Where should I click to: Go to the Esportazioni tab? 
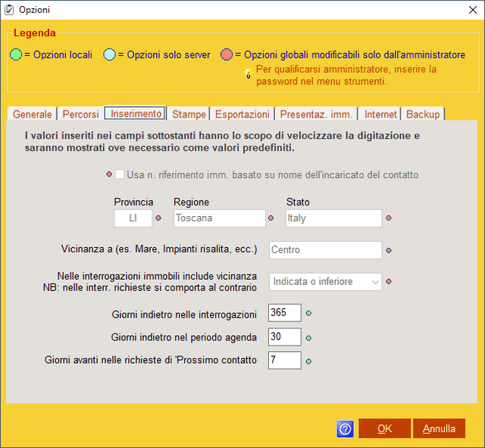pyautogui.click(x=242, y=114)
